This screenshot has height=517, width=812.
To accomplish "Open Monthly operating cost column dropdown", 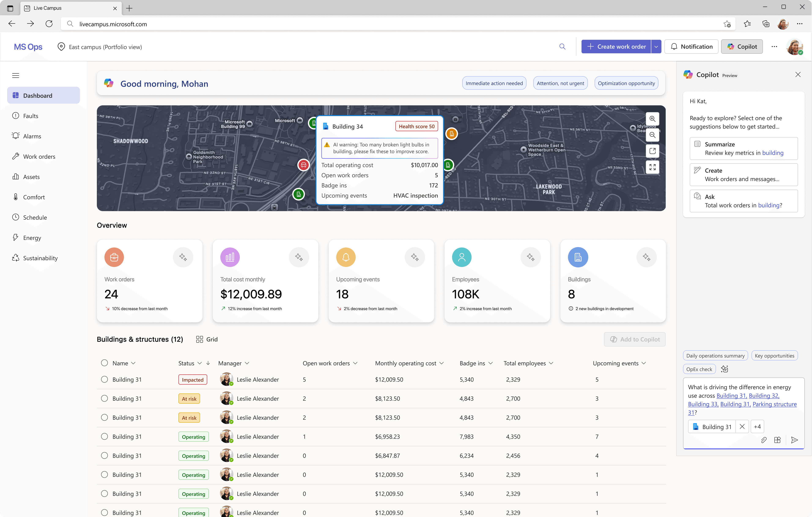I will [442, 363].
